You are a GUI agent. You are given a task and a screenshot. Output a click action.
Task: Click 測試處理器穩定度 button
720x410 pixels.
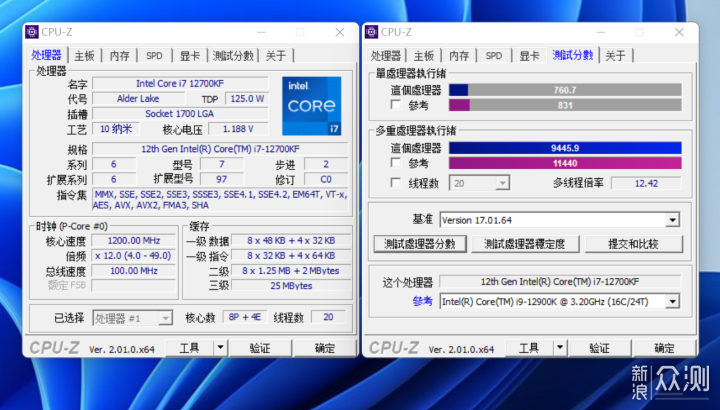point(525,244)
